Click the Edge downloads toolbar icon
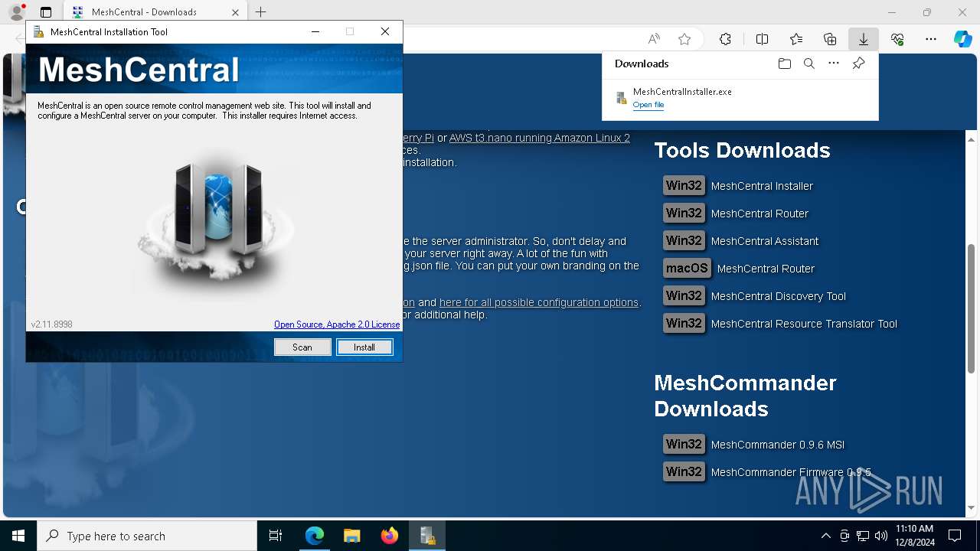The height and width of the screenshot is (551, 980). pos(863,39)
